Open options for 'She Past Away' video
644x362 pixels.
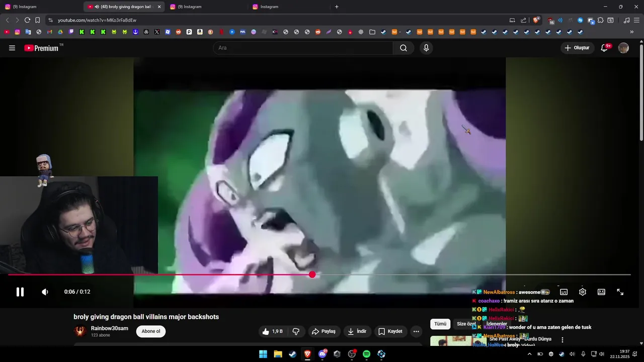pyautogui.click(x=562, y=340)
